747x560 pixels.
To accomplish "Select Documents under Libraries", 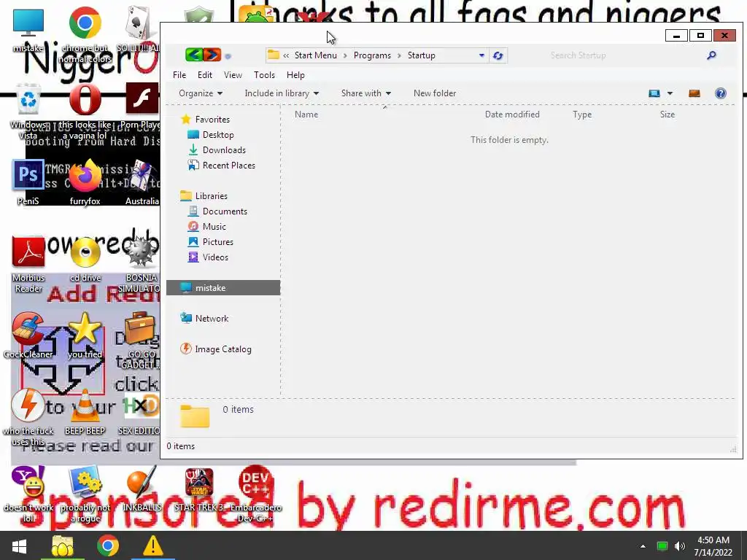I will (x=218, y=211).
